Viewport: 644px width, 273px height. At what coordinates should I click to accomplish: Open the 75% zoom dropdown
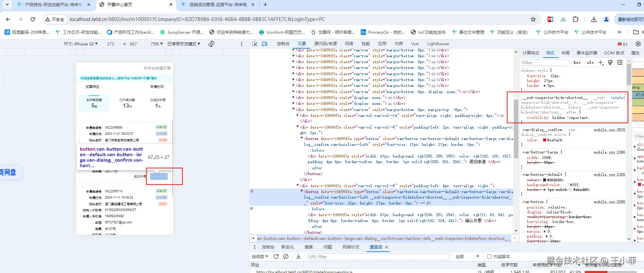(x=156, y=44)
